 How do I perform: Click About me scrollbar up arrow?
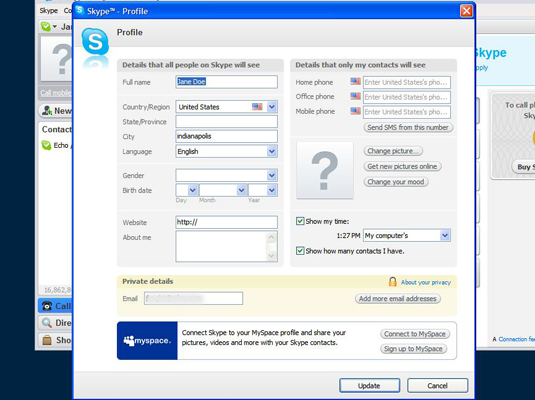click(272, 237)
